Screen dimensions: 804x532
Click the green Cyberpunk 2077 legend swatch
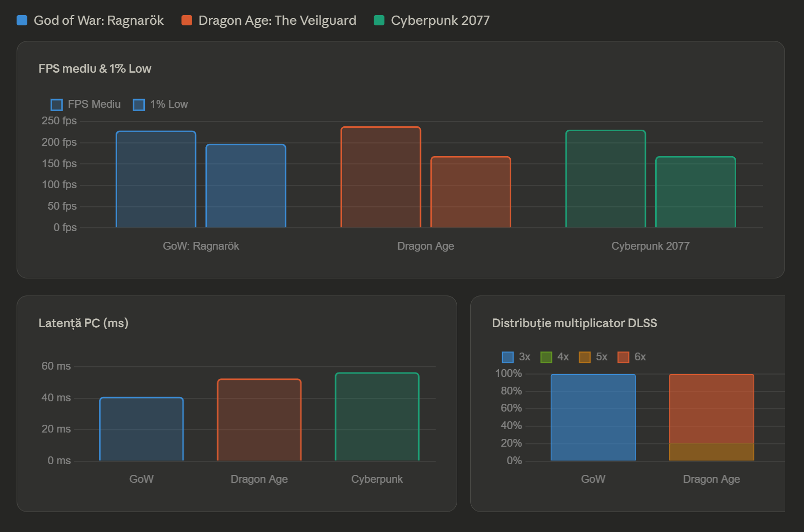[379, 20]
